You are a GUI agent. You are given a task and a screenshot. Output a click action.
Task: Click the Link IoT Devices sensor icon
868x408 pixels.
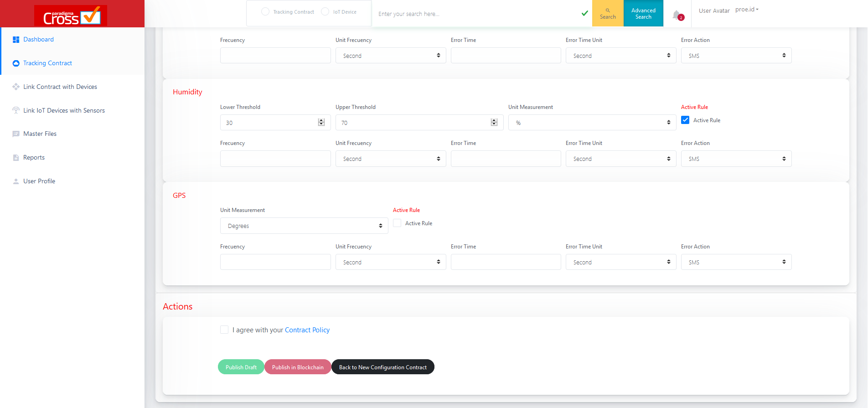point(16,110)
